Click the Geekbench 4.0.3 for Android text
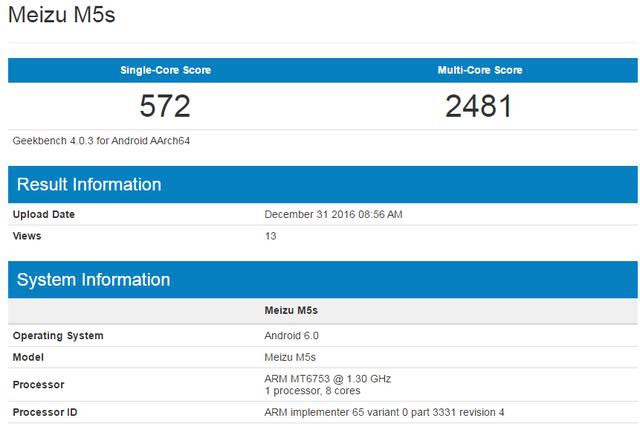Viewport: 640px width, 424px height. 101,140
